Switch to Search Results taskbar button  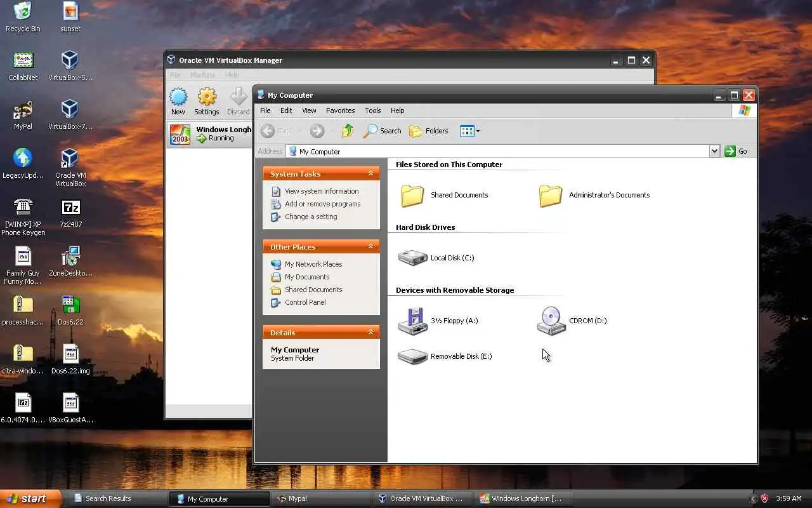tap(118, 498)
